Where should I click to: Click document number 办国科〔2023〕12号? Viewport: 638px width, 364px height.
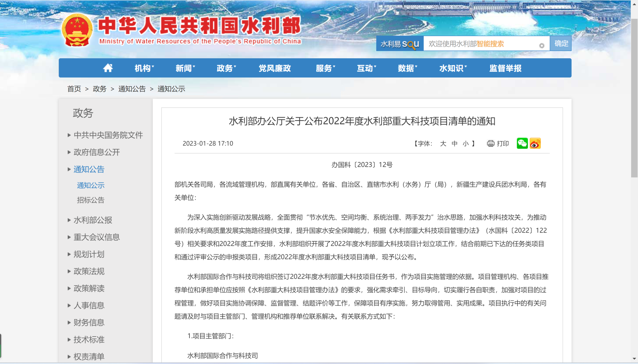click(362, 165)
